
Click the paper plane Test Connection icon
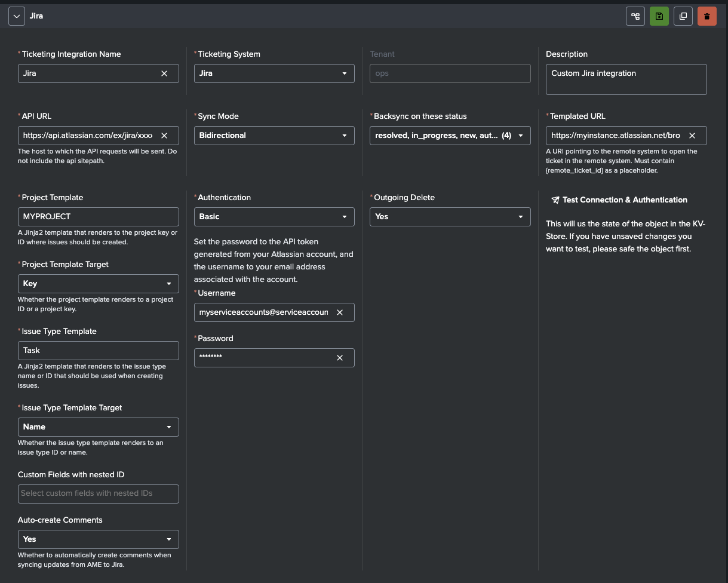(555, 200)
